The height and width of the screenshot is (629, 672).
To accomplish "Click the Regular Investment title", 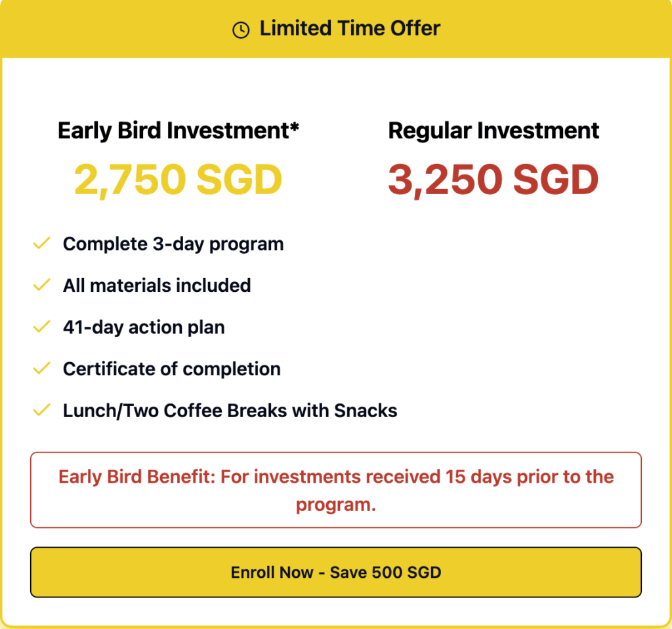I will (x=493, y=131).
